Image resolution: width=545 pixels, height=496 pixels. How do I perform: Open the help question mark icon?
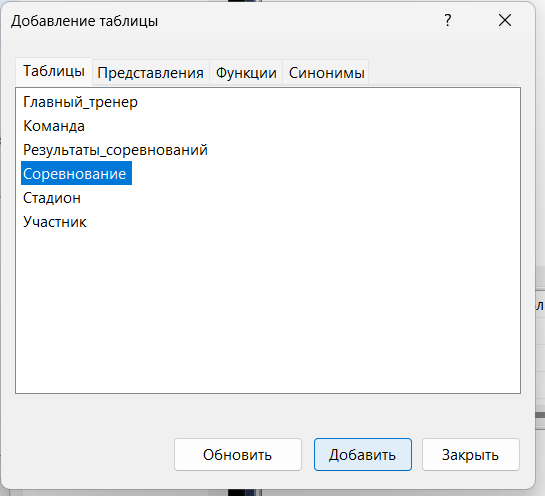pos(448,21)
